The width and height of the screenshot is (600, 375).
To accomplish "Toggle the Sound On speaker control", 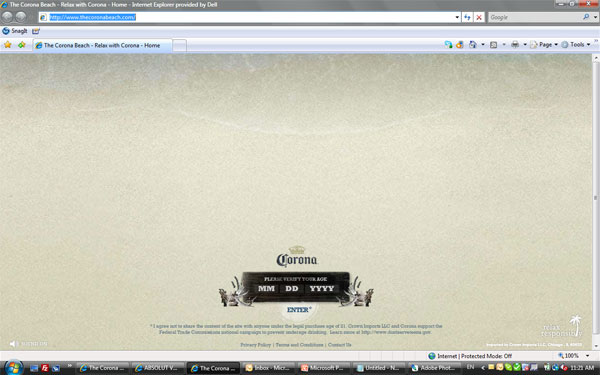I will pos(29,344).
